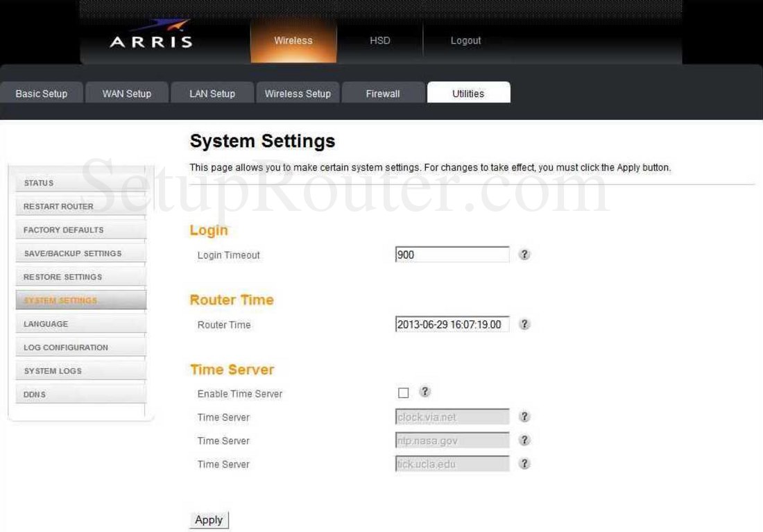Click the Router Time help icon
763x532 pixels.
click(525, 324)
